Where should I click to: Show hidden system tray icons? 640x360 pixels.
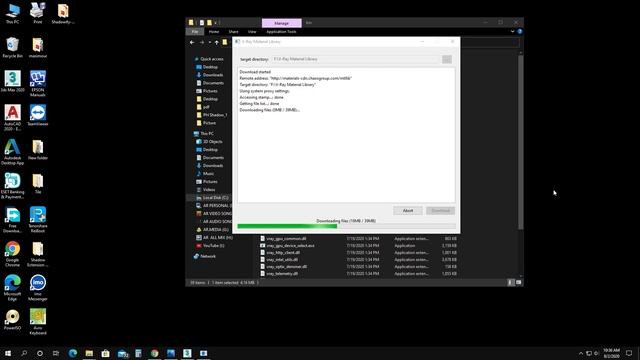[x=581, y=353]
